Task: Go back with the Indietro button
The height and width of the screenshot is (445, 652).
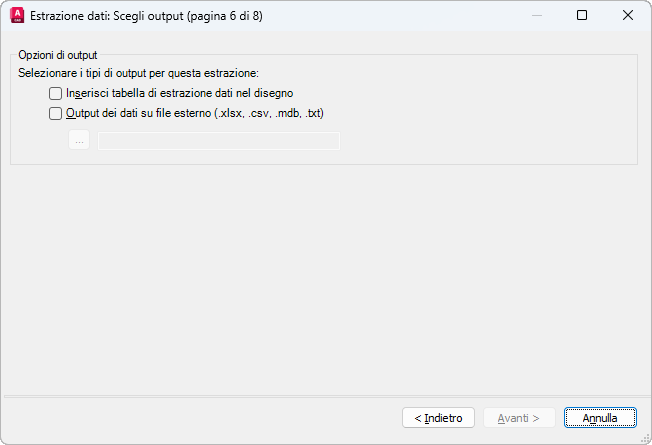Action: point(438,418)
